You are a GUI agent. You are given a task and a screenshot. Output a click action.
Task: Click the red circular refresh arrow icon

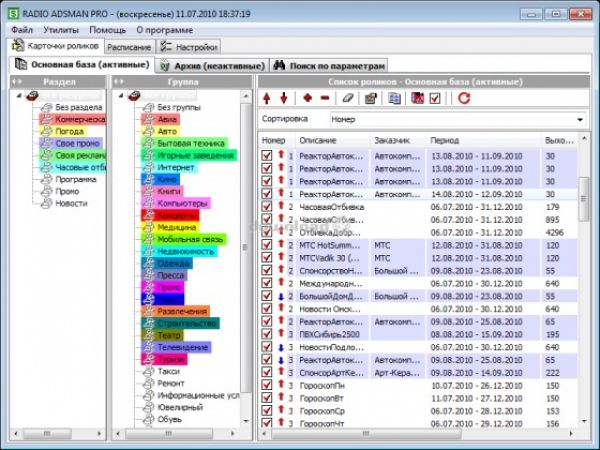(x=463, y=98)
